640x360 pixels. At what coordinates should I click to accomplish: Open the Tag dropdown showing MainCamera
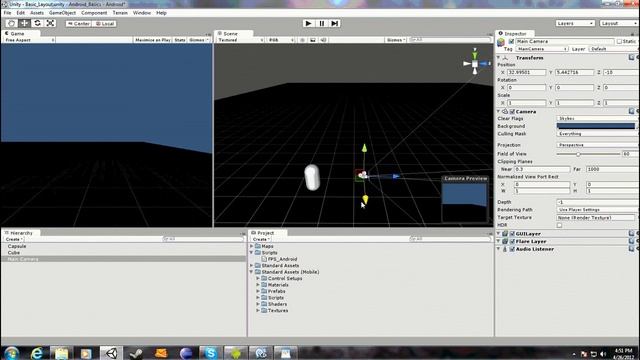click(x=542, y=49)
